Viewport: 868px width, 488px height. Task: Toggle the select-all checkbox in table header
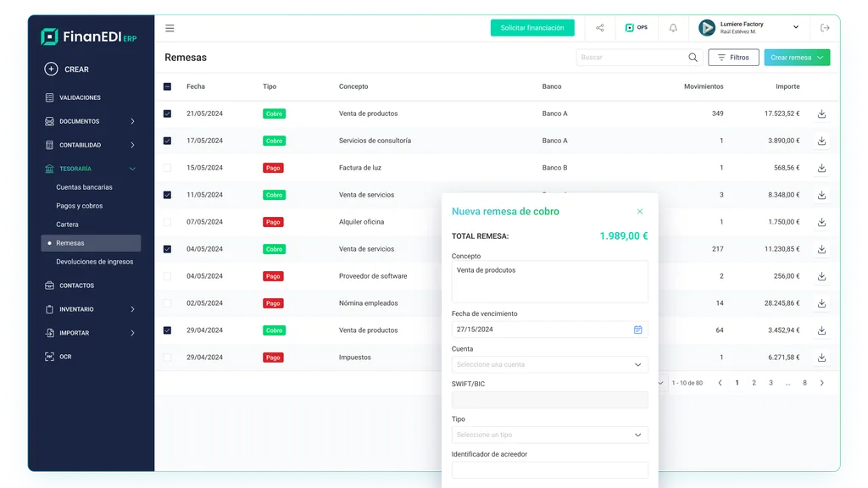167,87
